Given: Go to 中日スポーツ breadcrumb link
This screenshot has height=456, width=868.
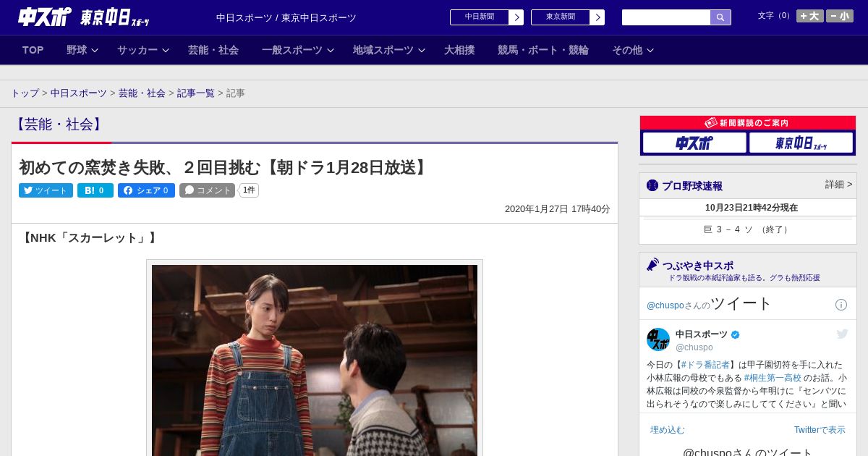Looking at the screenshot, I should [79, 93].
